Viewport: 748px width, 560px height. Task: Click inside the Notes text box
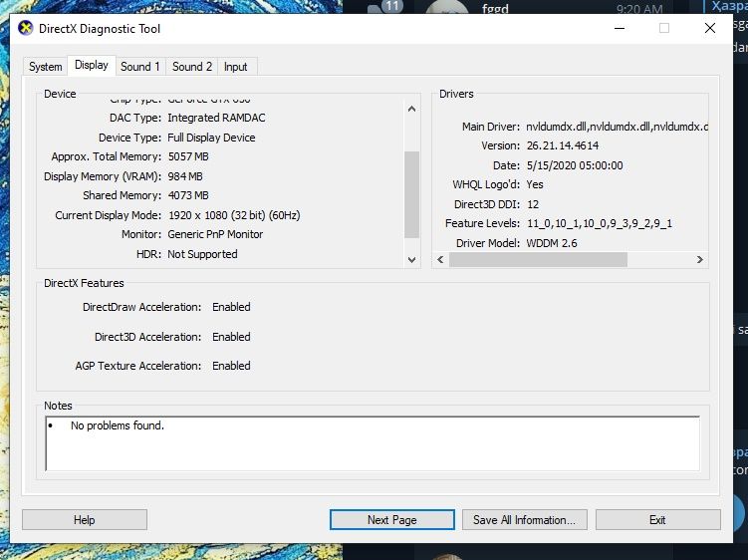click(373, 443)
